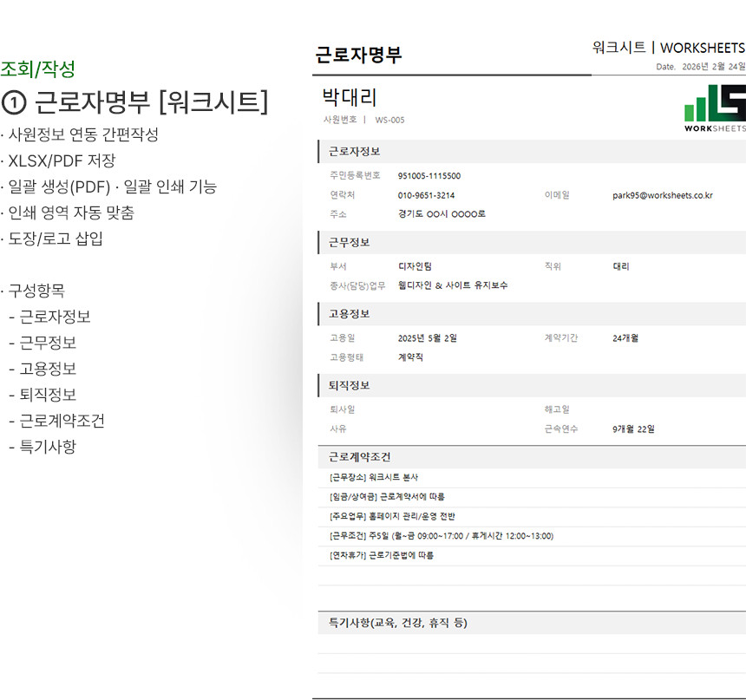Click the green WORKSHEETS bar-chart logo

click(x=715, y=108)
